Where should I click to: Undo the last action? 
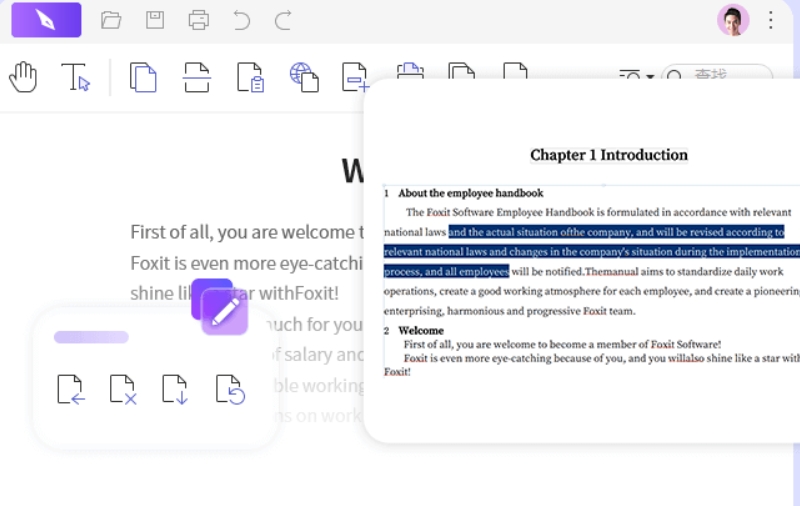pyautogui.click(x=242, y=20)
